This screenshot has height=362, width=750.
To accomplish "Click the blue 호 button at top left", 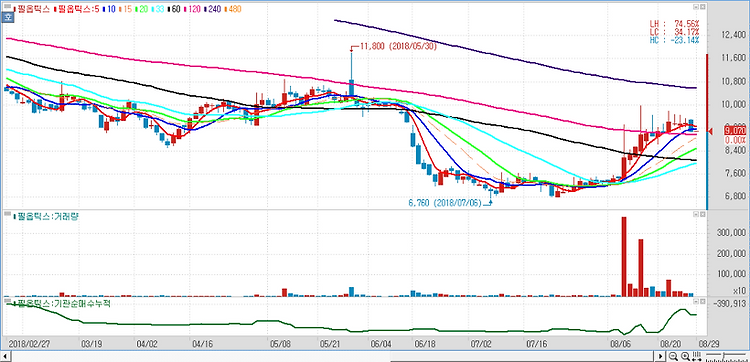I will (7, 17).
